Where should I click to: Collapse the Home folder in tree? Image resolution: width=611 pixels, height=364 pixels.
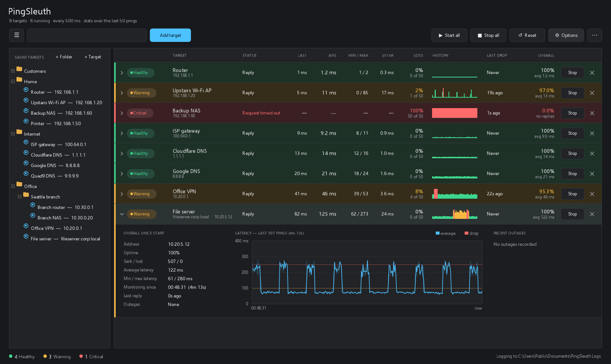click(x=13, y=81)
